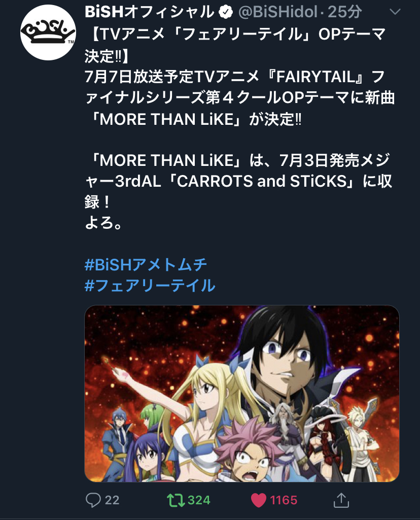This screenshot has height=520, width=420.
Task: Open hashtag #フェアリーテイル
Action: pos(150,285)
